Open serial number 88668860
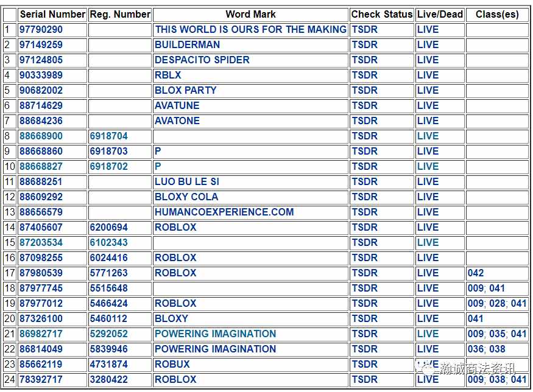This screenshot has width=533, height=392. pyautogui.click(x=41, y=151)
